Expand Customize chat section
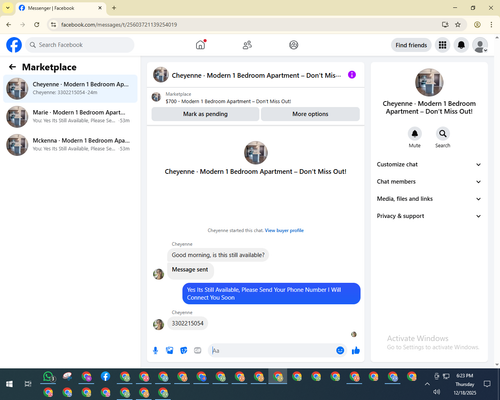Screen dimensions: 500x400 pyautogui.click(x=429, y=164)
